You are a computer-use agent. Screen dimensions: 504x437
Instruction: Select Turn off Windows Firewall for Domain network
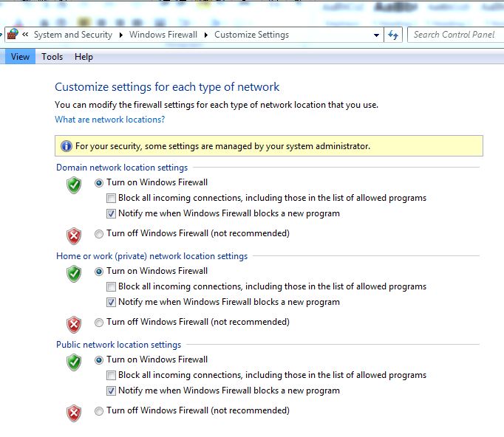(x=99, y=234)
